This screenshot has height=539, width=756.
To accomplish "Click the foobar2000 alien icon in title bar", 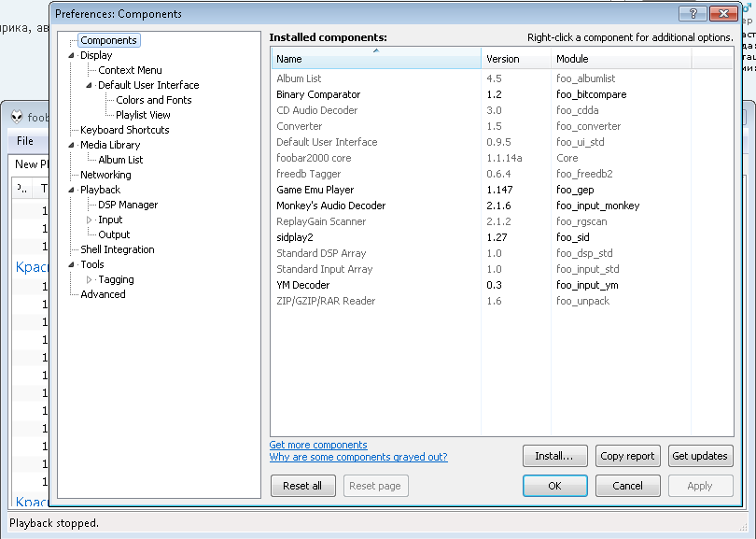I will [16, 117].
